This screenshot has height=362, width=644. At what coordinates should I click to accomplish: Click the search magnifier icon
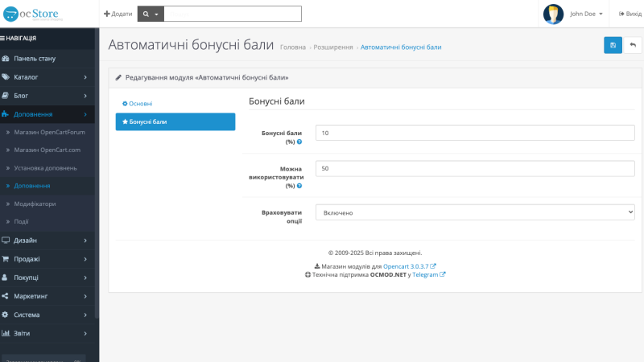coord(146,14)
